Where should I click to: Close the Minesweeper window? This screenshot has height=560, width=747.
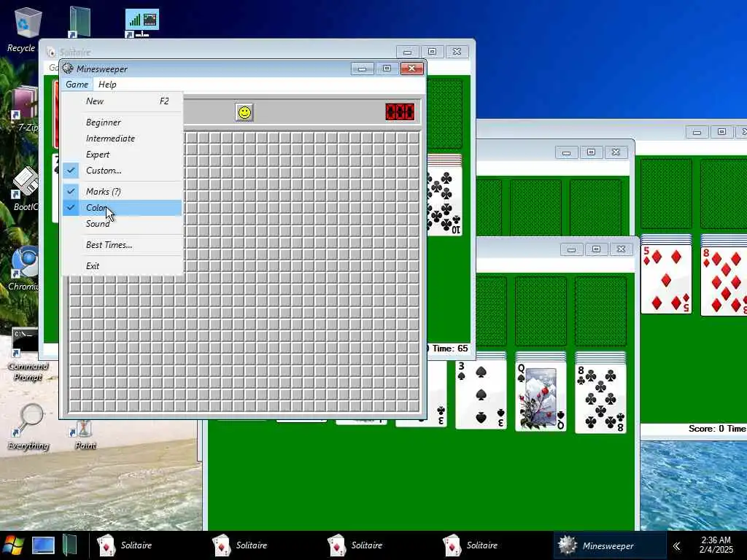[x=411, y=69]
